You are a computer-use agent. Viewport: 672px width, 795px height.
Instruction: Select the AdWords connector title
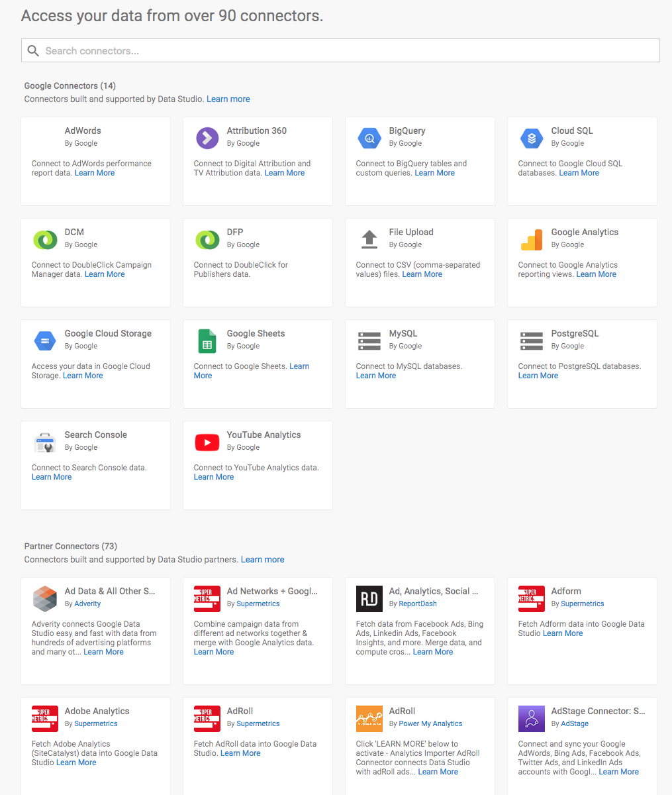83,131
